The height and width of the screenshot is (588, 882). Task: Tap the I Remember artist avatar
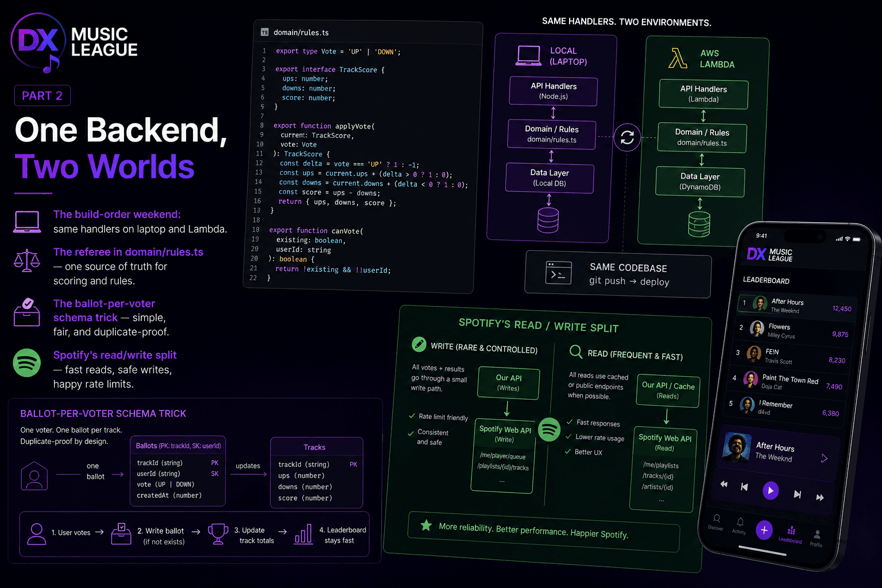747,405
